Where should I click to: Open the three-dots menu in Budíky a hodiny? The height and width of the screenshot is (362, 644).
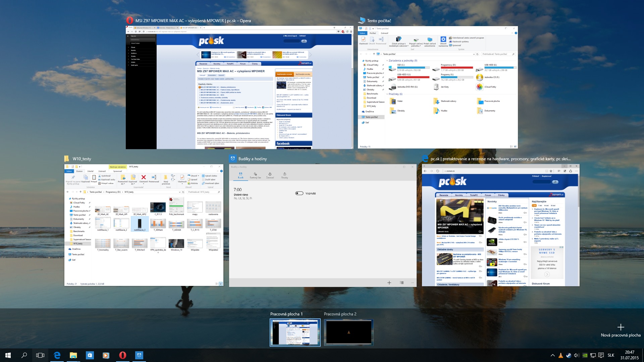(412, 283)
